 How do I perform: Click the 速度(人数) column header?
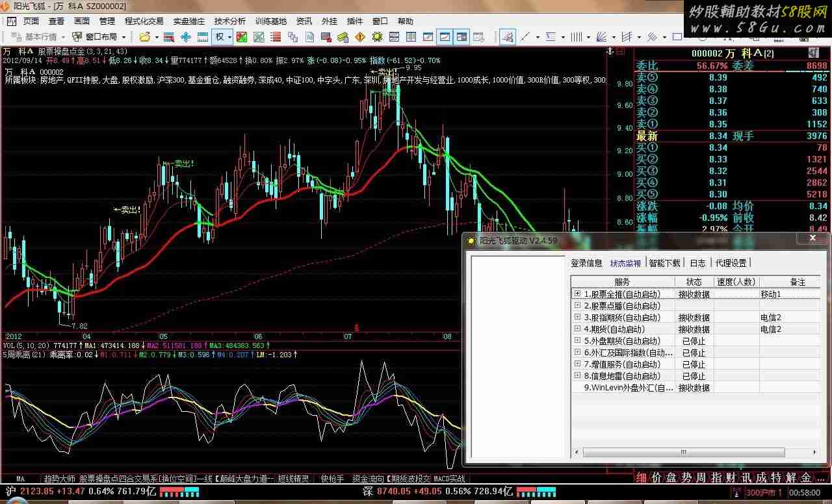736,282
